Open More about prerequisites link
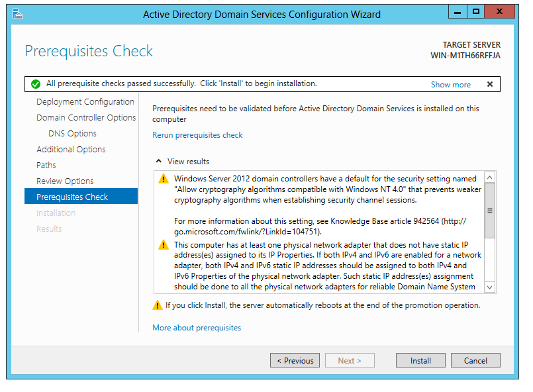The width and height of the screenshot is (533, 392). tap(197, 328)
